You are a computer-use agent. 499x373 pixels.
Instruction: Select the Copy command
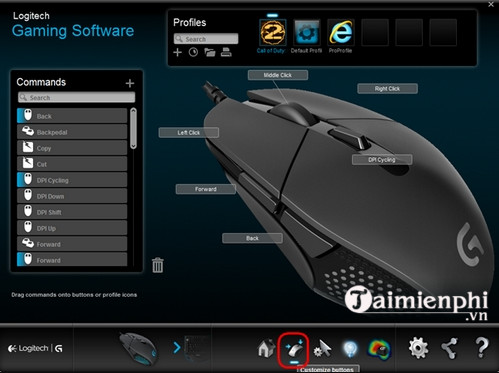(x=72, y=148)
